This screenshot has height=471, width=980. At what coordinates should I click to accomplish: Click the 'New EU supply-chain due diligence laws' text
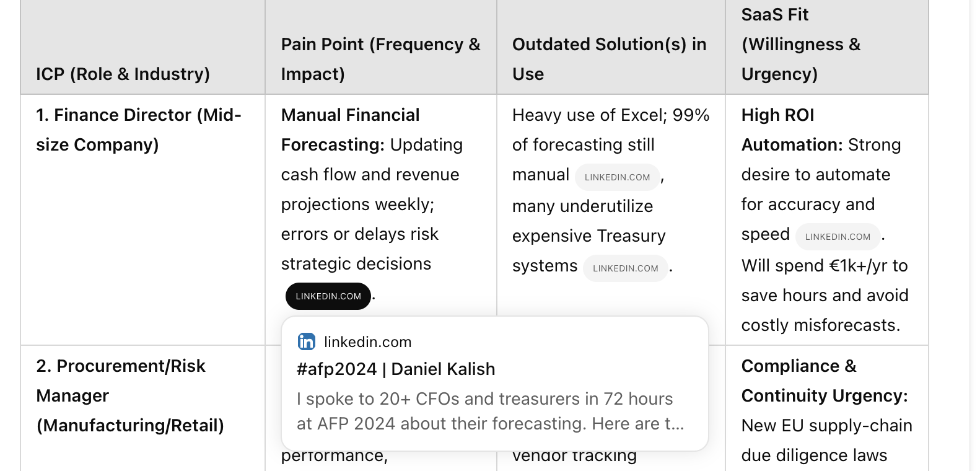827,441
